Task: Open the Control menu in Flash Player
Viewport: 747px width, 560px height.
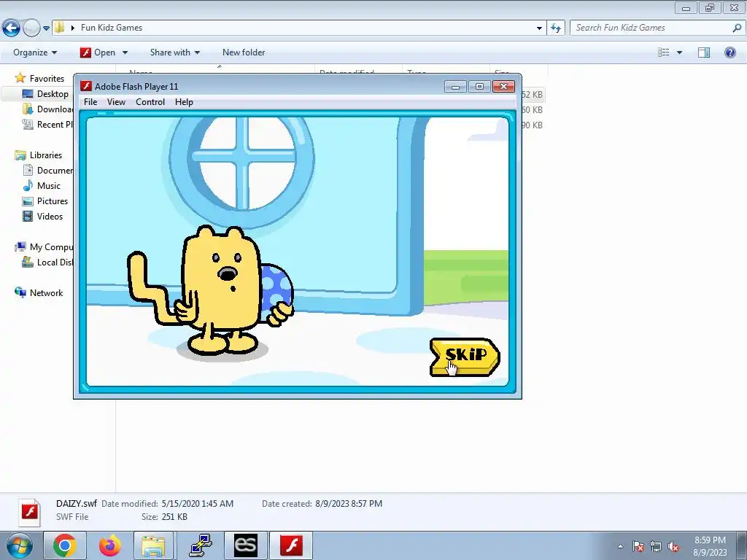Action: tap(150, 102)
